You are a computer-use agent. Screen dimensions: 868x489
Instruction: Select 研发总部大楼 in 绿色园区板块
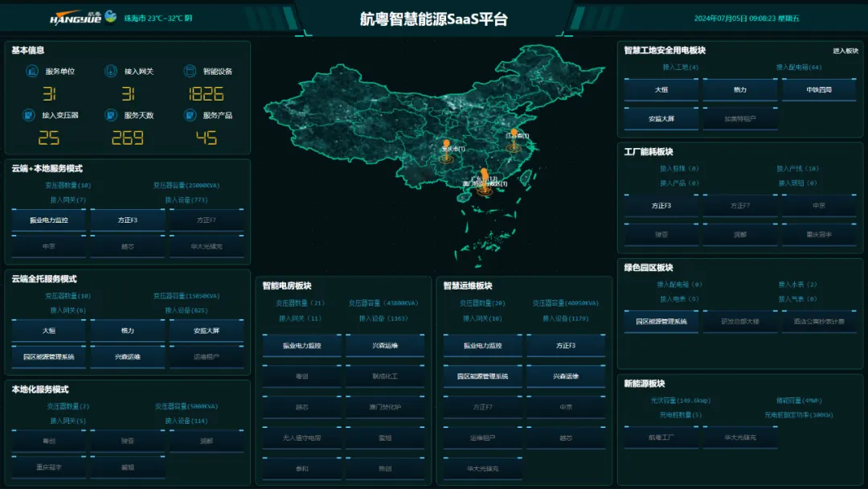[x=740, y=321]
